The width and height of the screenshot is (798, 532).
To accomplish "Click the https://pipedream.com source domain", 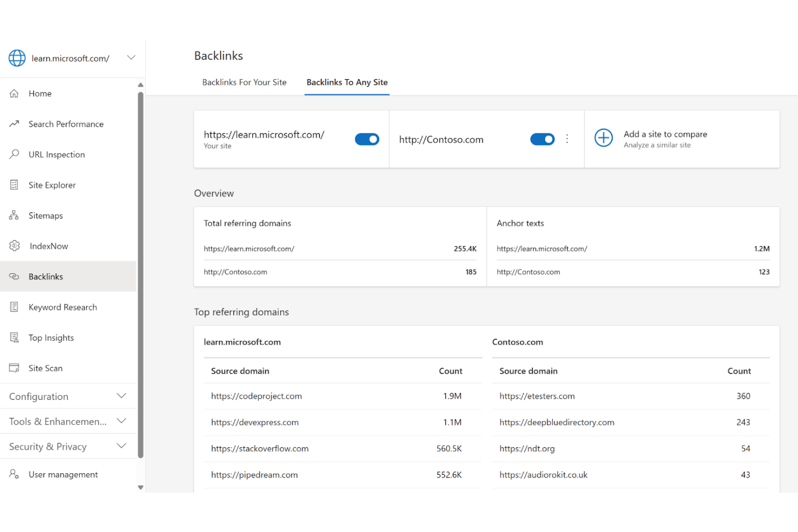I will 254,475.
